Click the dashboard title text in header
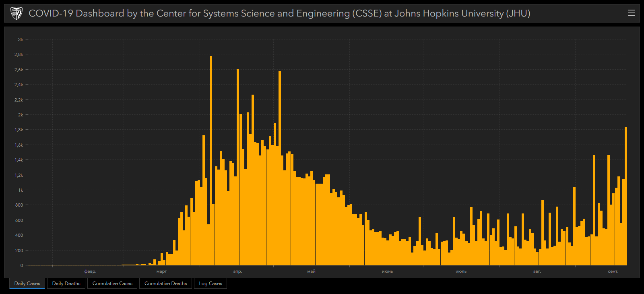This screenshot has width=644, height=294. tap(279, 13)
